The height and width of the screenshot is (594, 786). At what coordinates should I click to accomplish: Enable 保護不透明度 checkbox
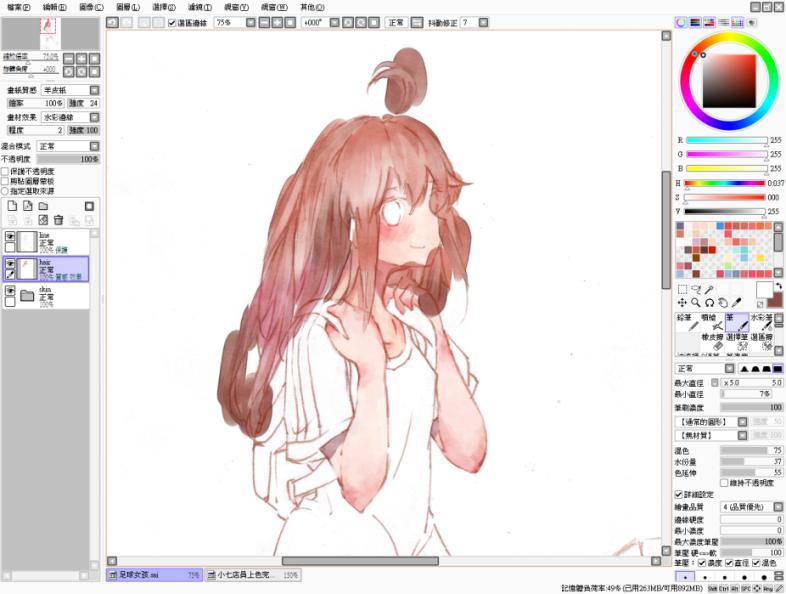[5, 171]
